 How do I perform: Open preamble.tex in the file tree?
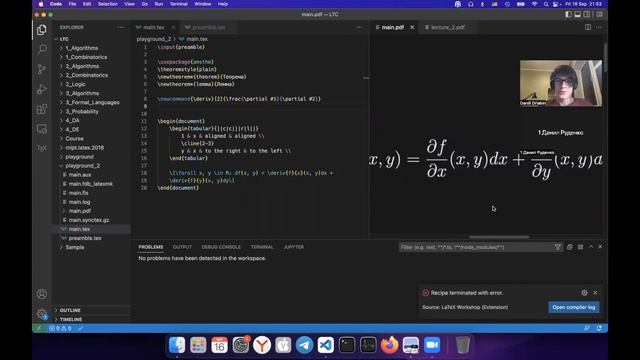[x=85, y=238]
